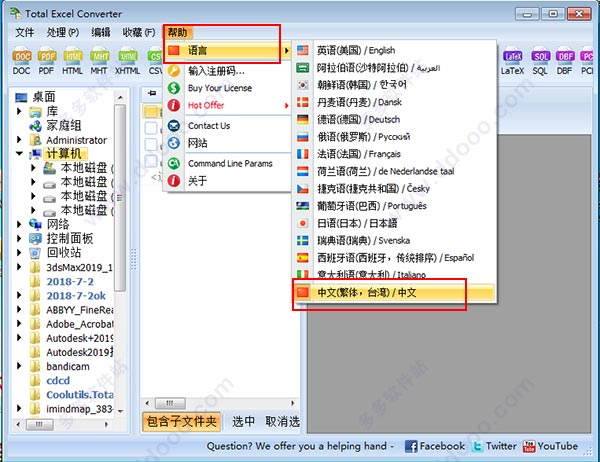Click the Twitter bird icon

477,446
